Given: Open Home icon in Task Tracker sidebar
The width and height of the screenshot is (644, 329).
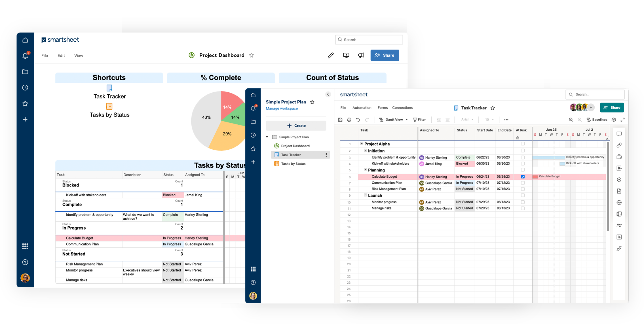Looking at the screenshot, I should tap(253, 95).
